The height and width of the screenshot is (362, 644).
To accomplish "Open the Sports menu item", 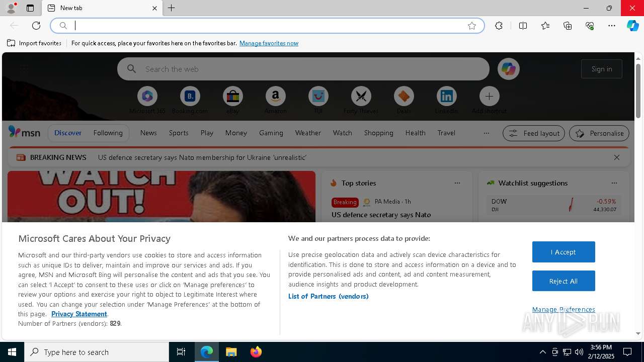I will tap(179, 133).
